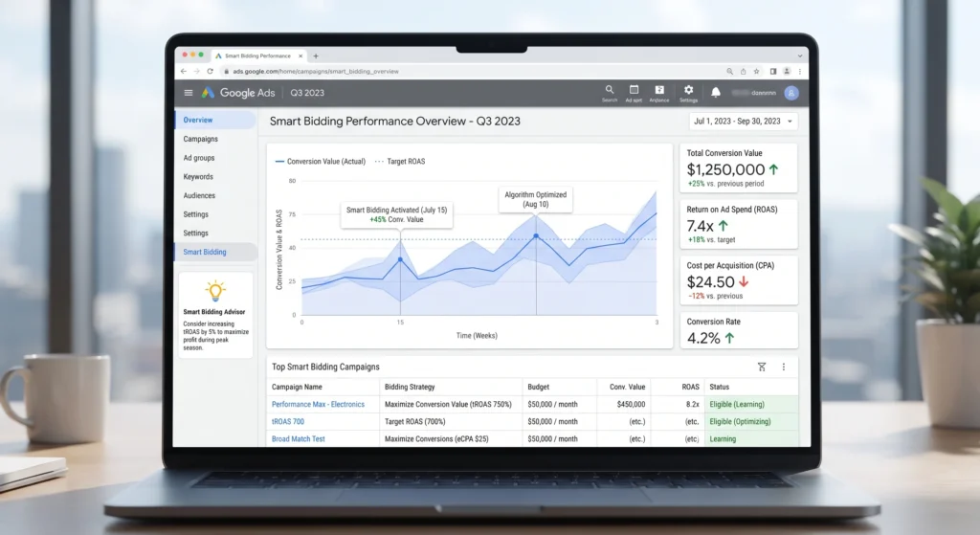
Task: Click the browser address bar URL
Action: (x=316, y=71)
